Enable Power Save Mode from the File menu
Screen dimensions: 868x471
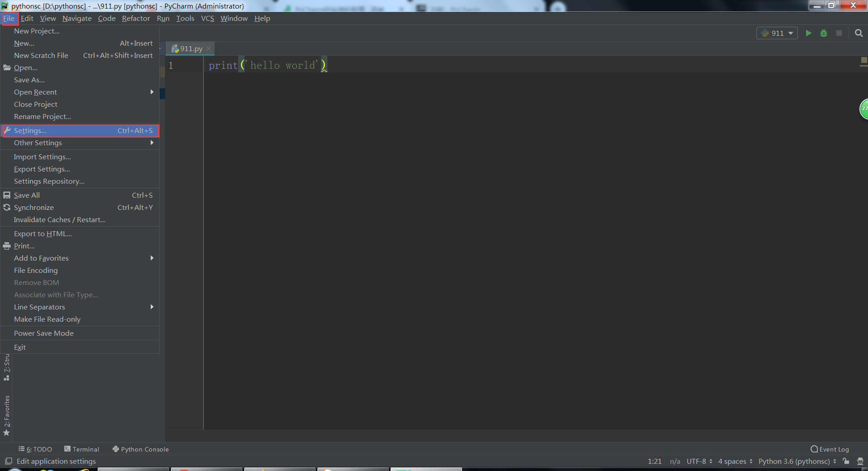click(x=43, y=333)
